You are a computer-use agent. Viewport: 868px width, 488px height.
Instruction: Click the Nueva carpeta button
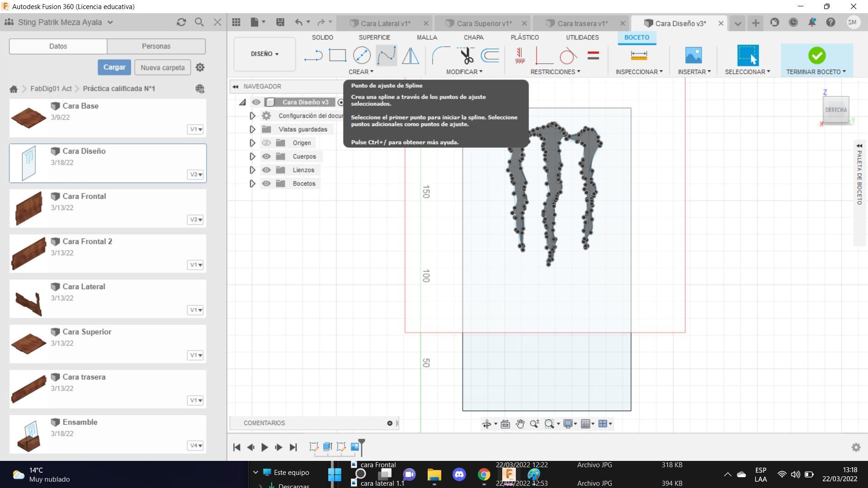tap(162, 67)
